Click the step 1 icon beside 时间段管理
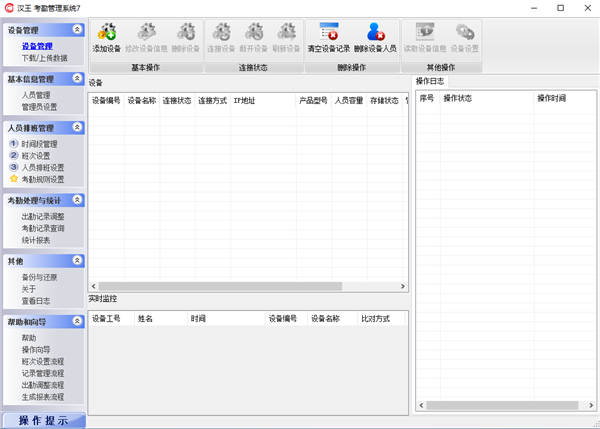Screen dimensions: 600x429 pos(14,144)
